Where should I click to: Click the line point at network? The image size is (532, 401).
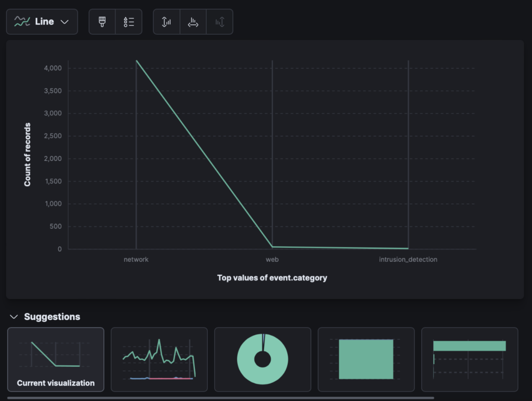137,61
